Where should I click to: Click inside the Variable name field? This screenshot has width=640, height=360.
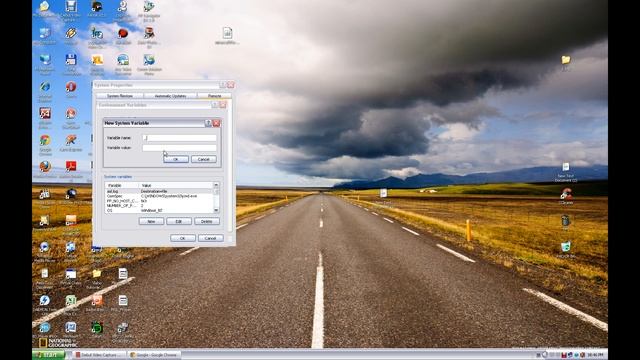[x=180, y=138]
